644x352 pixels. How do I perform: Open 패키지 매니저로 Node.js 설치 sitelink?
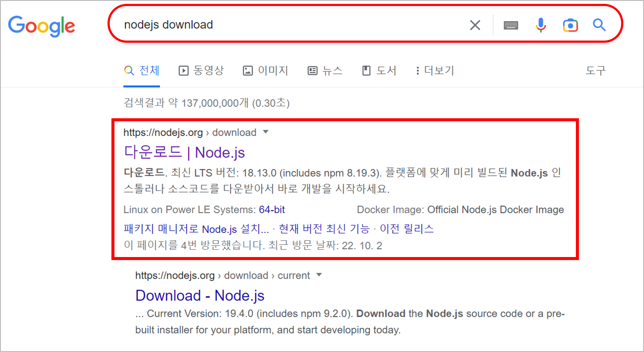click(196, 229)
